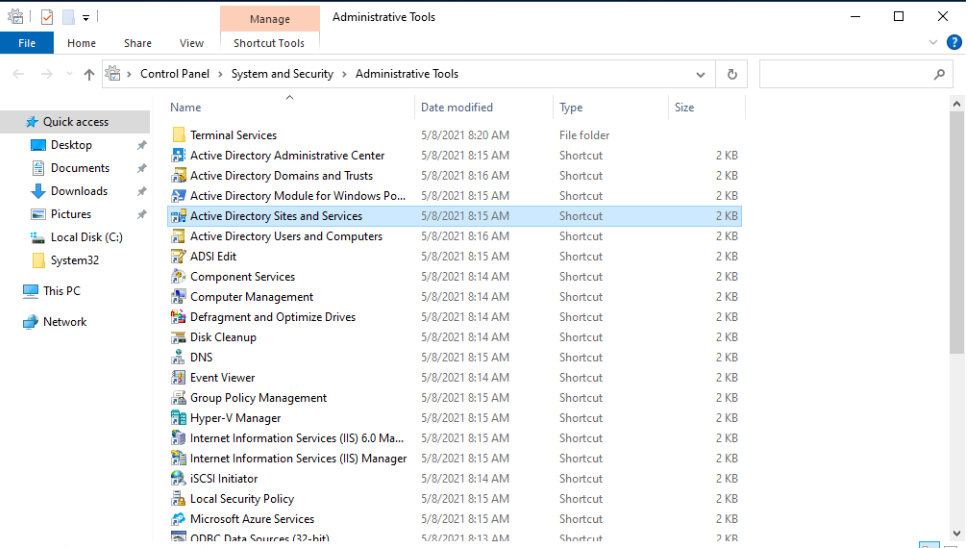This screenshot has height=548, width=968.
Task: Select the Component Services icon
Action: click(x=179, y=277)
